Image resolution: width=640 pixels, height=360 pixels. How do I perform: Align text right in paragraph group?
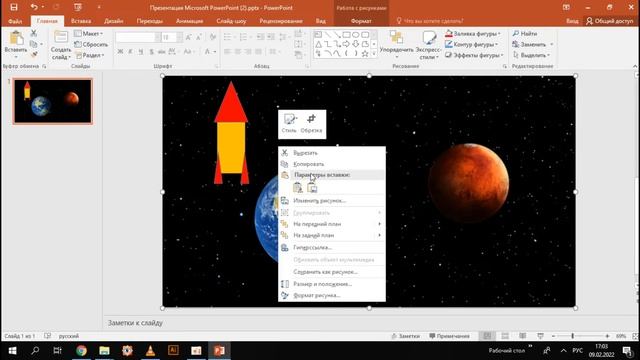pos(248,51)
